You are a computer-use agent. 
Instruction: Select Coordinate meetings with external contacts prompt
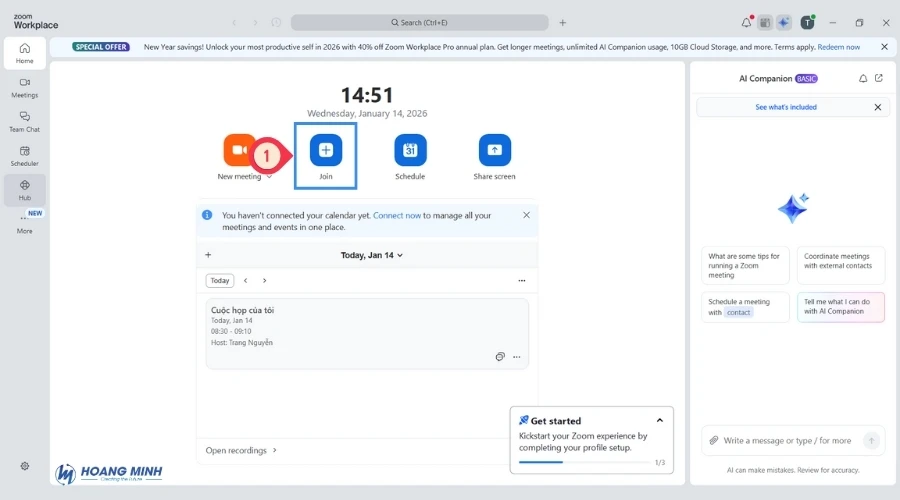[841, 265]
